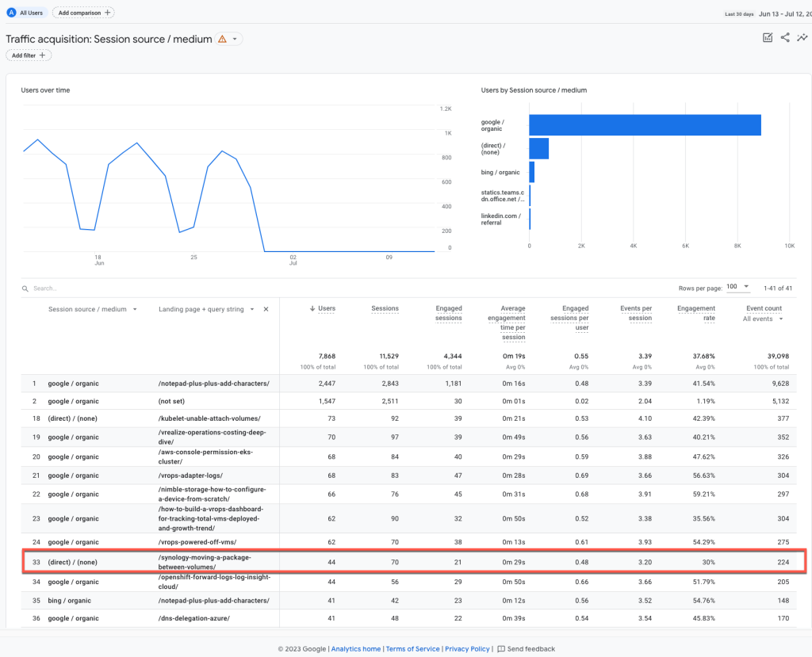Open Session source / medium dimension dropdown
812x657 pixels.
(x=92, y=309)
